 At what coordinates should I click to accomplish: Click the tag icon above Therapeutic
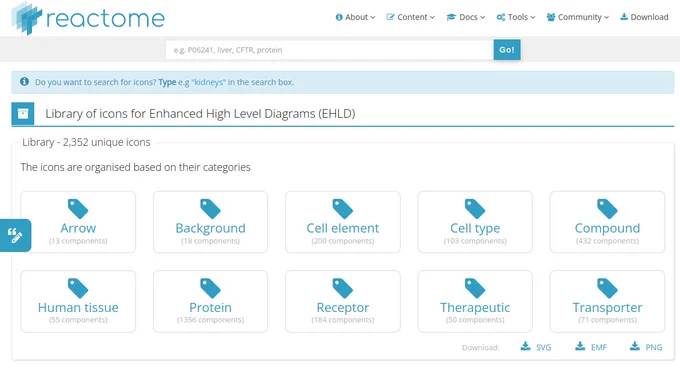475,288
